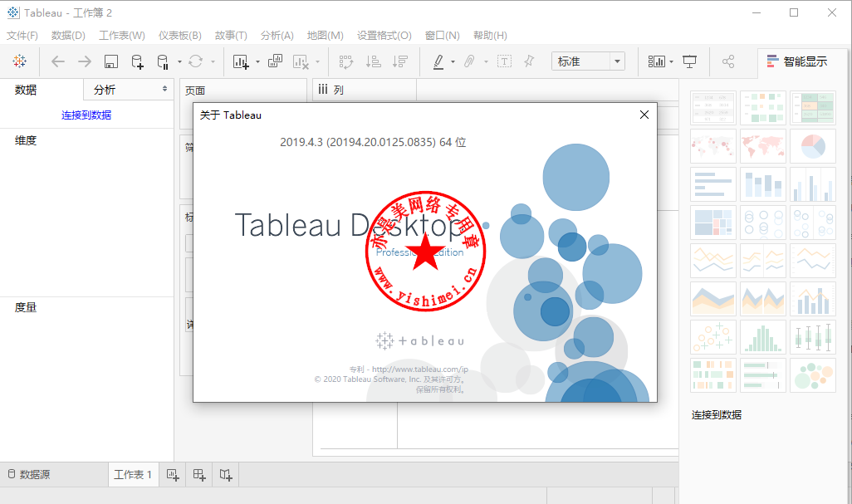Expand dropdown arrow next to refresh icon
Image resolution: width=852 pixels, height=504 pixels.
pyautogui.click(x=213, y=62)
